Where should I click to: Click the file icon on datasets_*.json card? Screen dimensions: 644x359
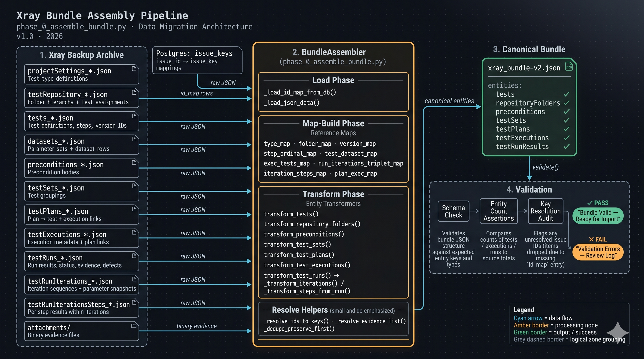coord(134,139)
